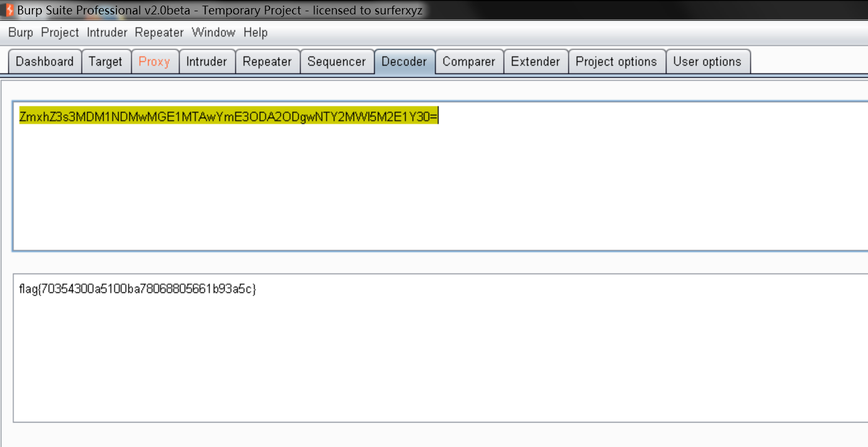Open the Repeater menu

pyautogui.click(x=158, y=33)
